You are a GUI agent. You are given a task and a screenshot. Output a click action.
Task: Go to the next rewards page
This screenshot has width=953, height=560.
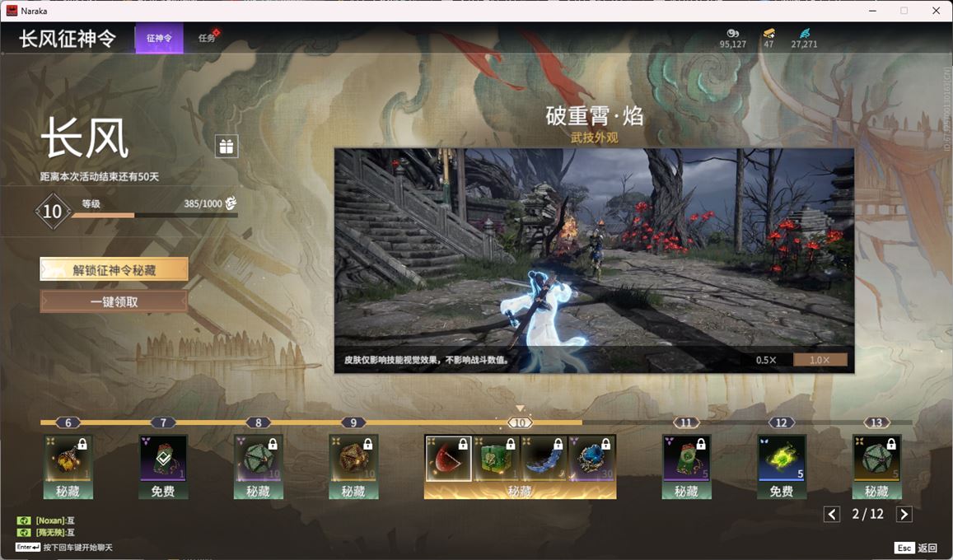coord(904,515)
